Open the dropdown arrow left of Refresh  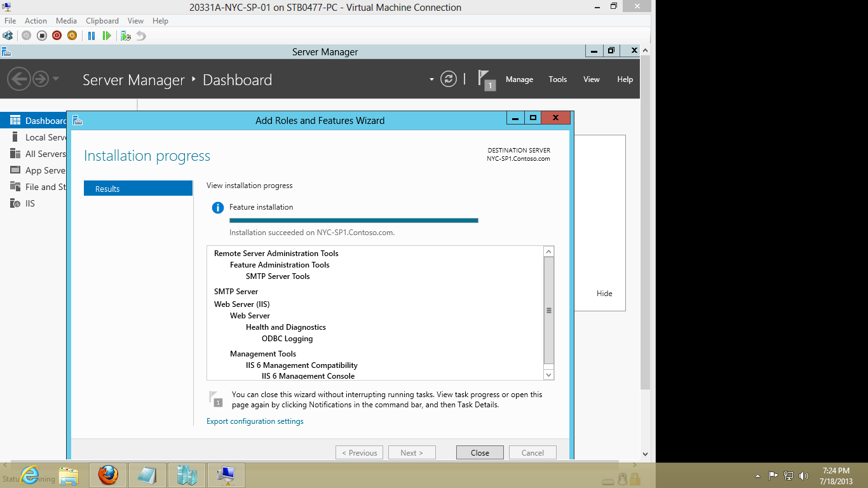(x=431, y=79)
